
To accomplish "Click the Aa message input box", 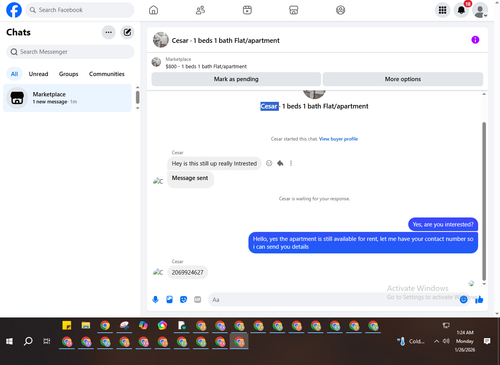I will pos(333,300).
